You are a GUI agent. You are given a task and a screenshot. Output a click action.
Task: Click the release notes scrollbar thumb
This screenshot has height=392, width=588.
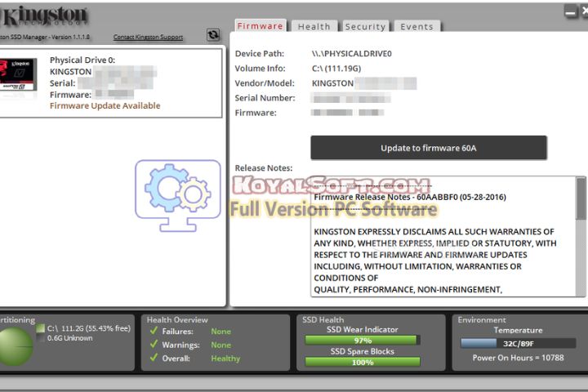pyautogui.click(x=581, y=198)
